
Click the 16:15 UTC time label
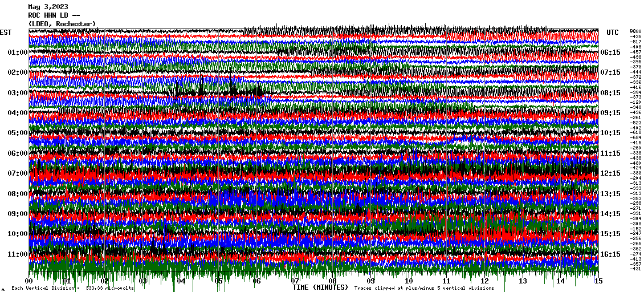tap(610, 254)
